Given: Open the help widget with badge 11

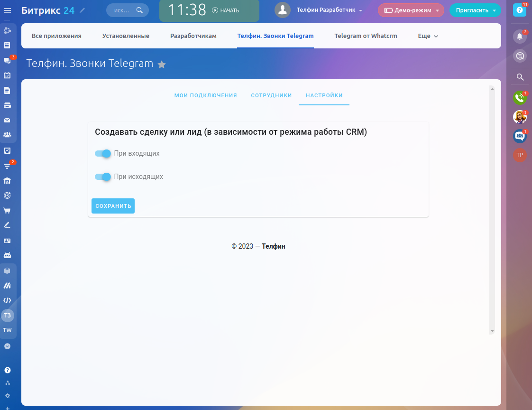Looking at the screenshot, I should tap(520, 10).
